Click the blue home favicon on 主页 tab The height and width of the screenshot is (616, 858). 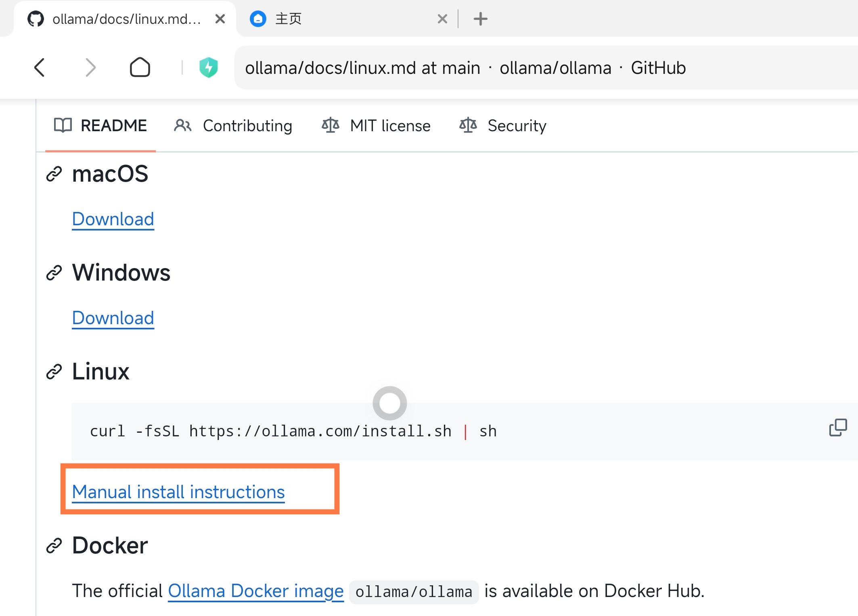tap(258, 19)
